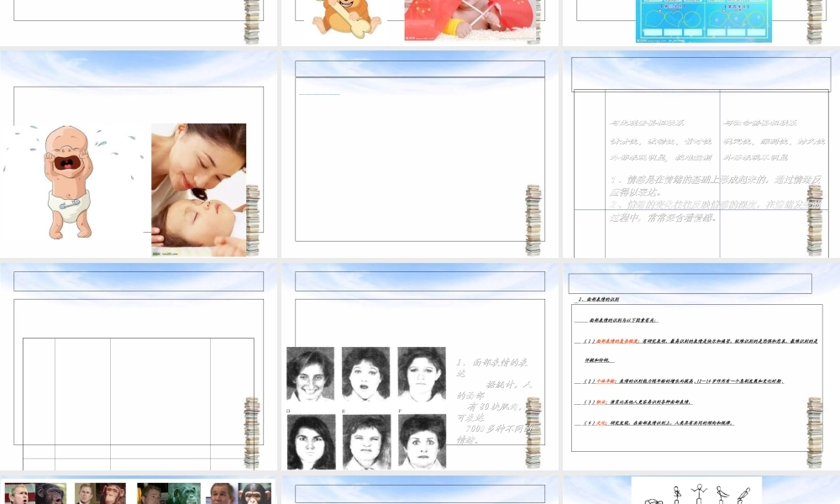Select the two-column comparison table slide
840x504 pixels.
[701, 155]
